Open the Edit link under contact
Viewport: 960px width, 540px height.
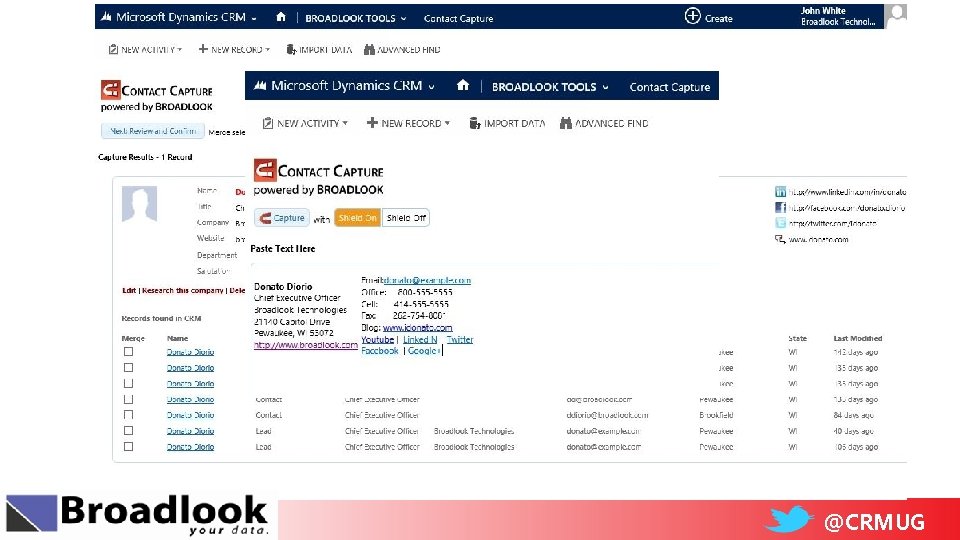tap(129, 290)
